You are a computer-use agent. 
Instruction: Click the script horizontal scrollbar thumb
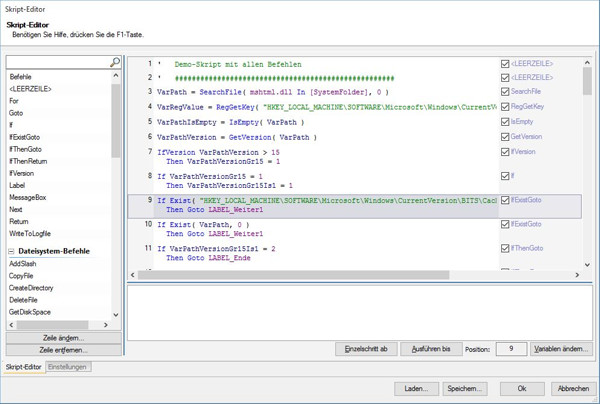click(293, 275)
